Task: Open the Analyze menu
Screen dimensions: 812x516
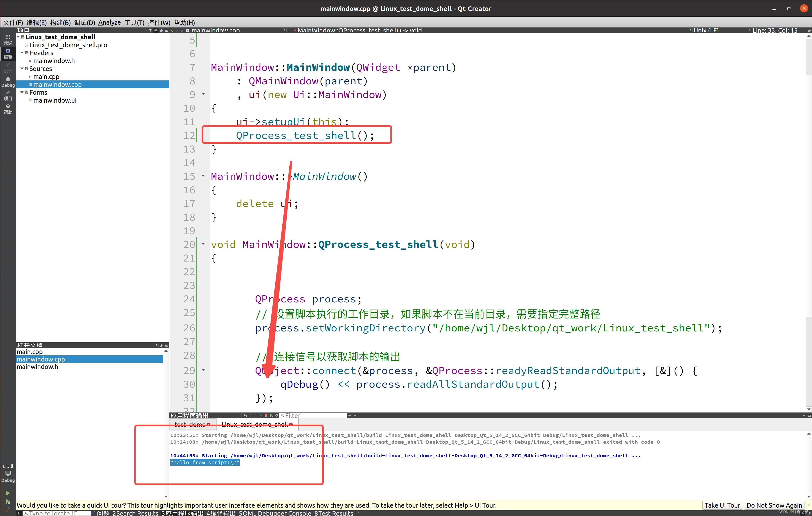Action: [110, 23]
